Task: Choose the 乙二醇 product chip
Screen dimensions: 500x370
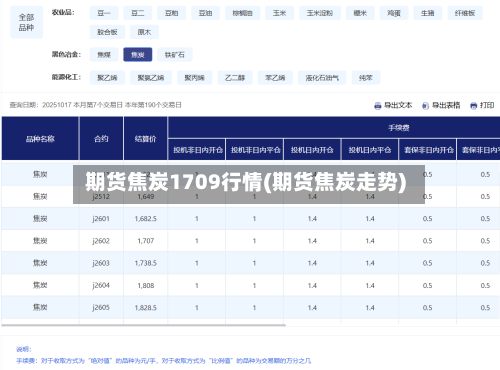Action: 235,78
